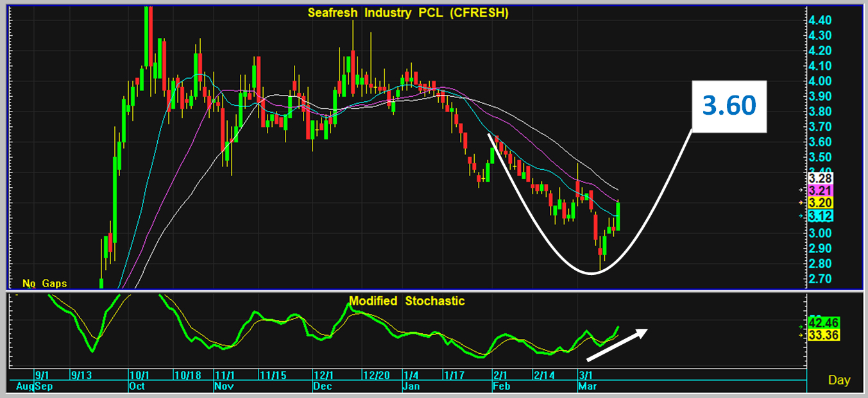Image resolution: width=868 pixels, height=398 pixels.
Task: Click the No Gaps label
Action: tap(44, 283)
